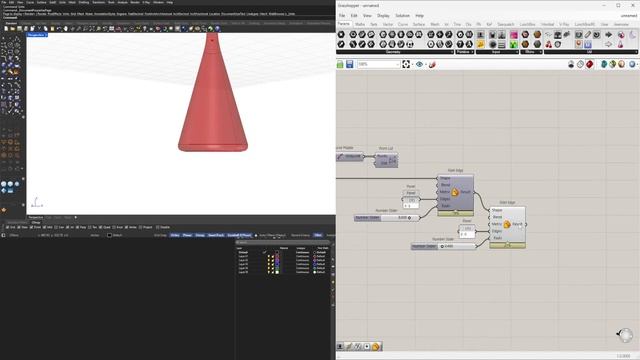Click the Filter button in Rhino status bar
The height and width of the screenshot is (360, 640).
click(318, 236)
